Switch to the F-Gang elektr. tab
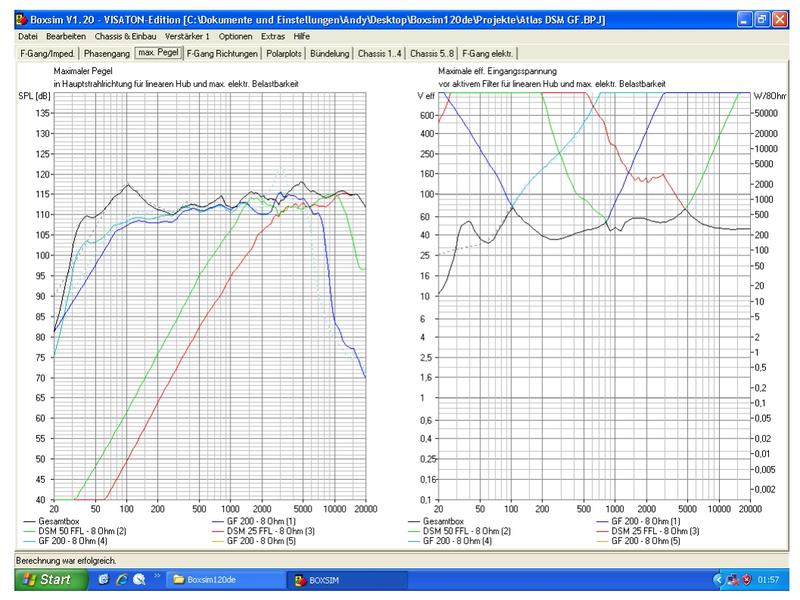800x600 pixels. click(x=487, y=52)
